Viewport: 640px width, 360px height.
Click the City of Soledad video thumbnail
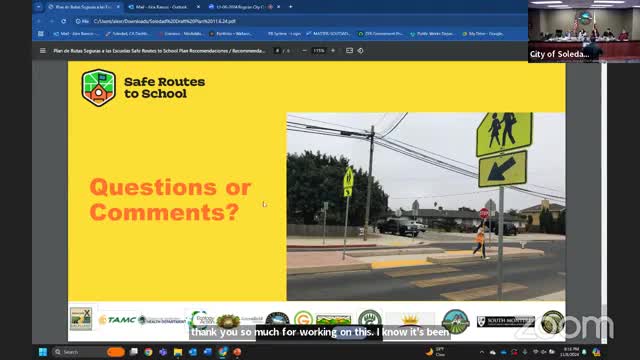[584, 31]
